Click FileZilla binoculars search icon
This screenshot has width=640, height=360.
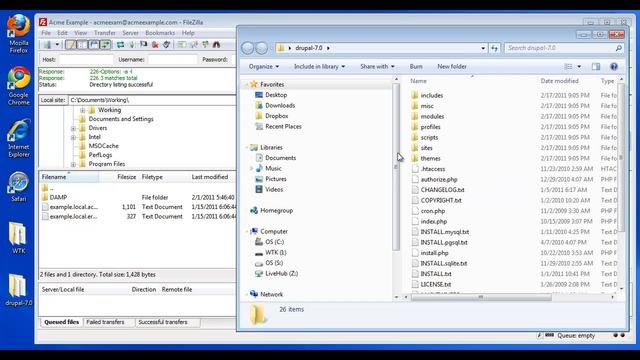216,44
